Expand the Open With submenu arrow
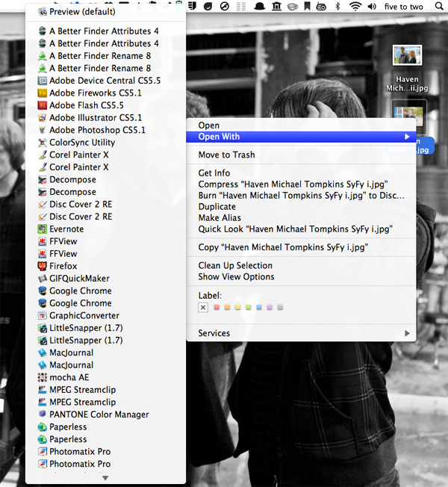This screenshot has height=487, width=448. click(407, 137)
